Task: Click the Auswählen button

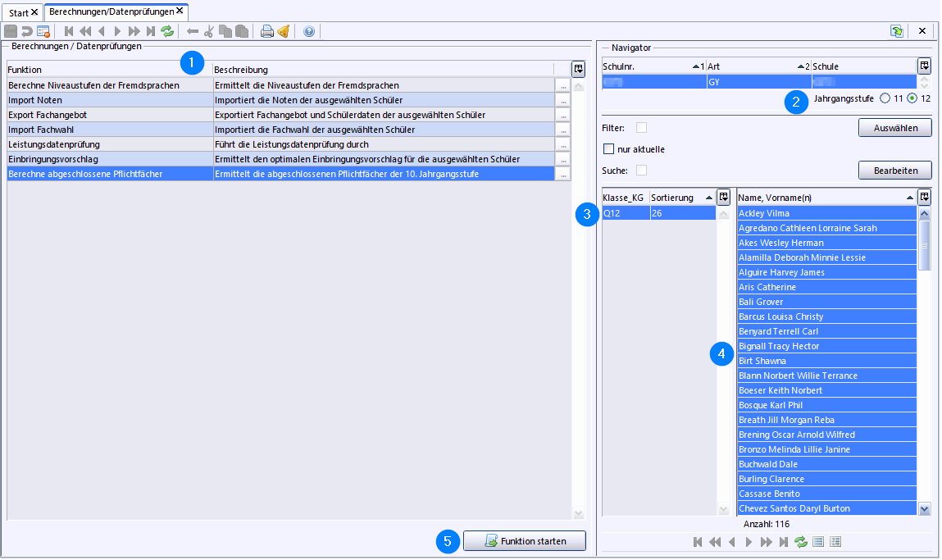Action: (895, 128)
